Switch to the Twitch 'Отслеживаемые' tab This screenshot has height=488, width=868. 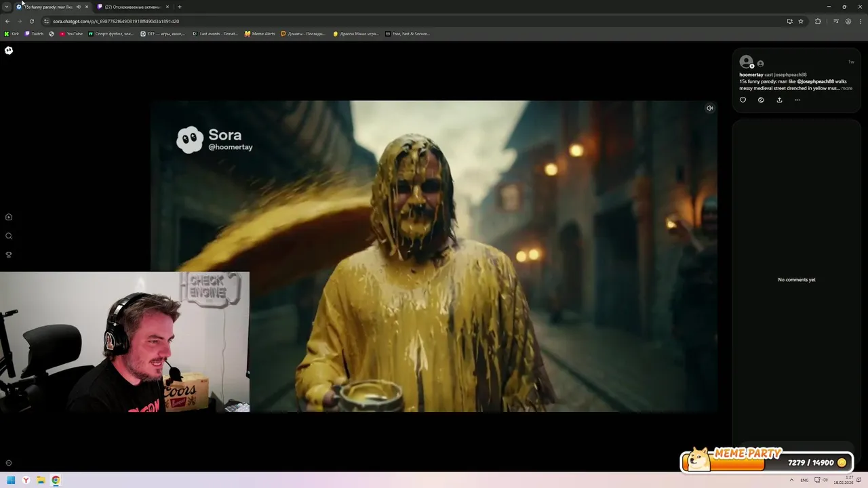tap(132, 7)
